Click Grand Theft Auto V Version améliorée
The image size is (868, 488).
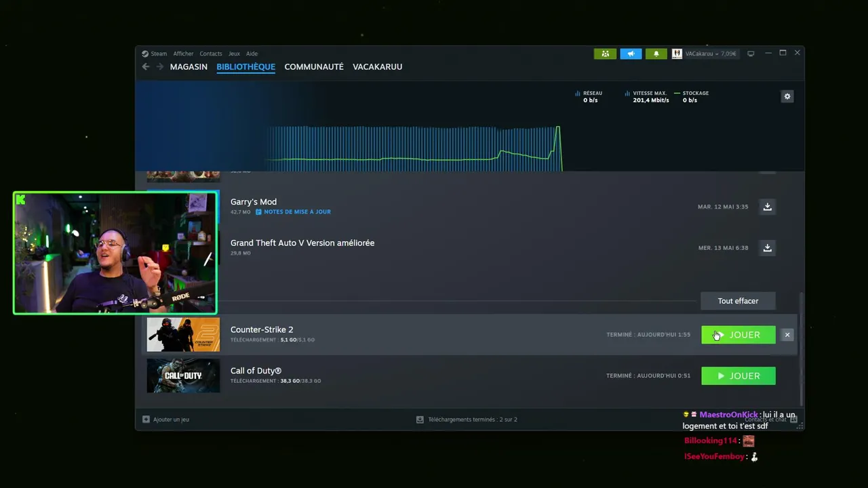click(x=302, y=243)
